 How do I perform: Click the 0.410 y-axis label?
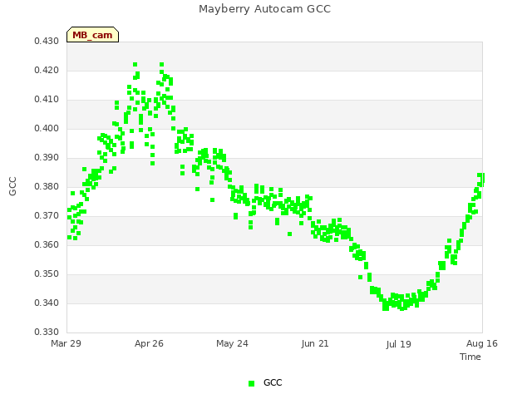47,100
